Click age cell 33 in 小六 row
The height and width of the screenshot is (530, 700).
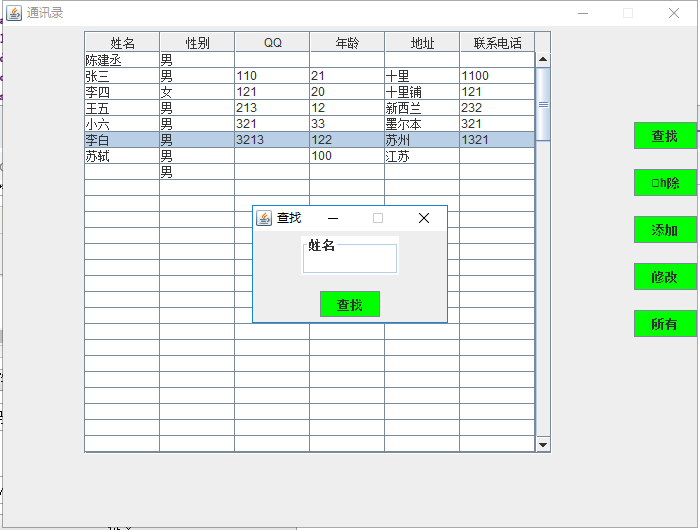click(347, 124)
